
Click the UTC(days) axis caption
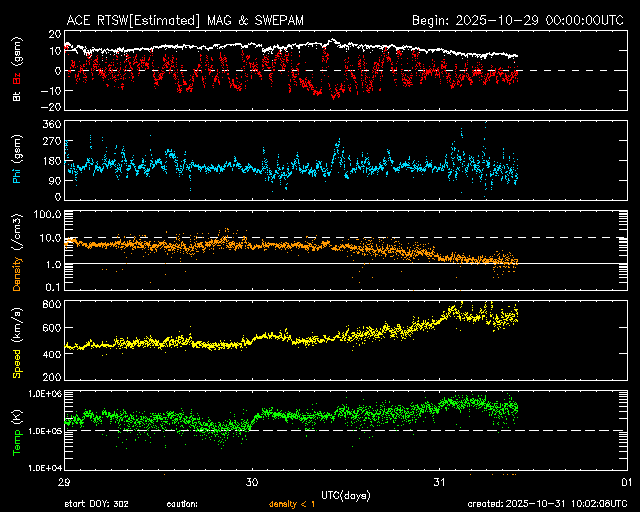pos(345,492)
